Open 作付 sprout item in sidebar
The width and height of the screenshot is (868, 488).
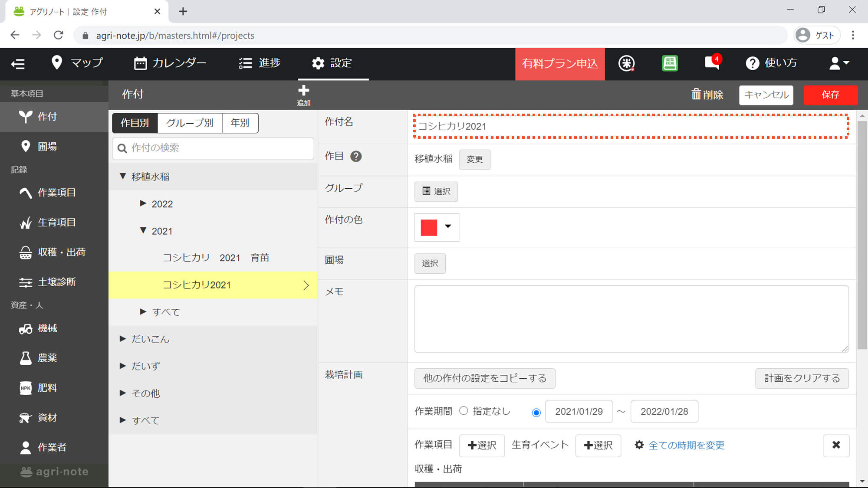tap(54, 117)
